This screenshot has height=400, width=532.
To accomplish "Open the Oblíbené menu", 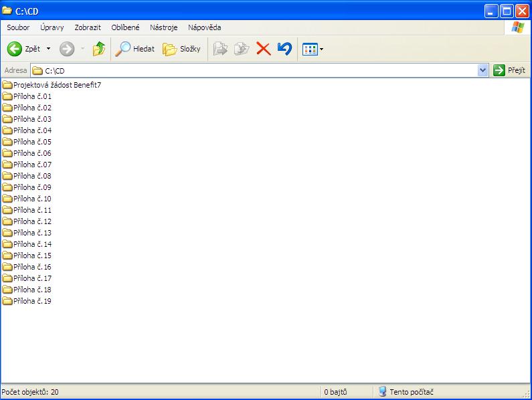I will click(125, 27).
